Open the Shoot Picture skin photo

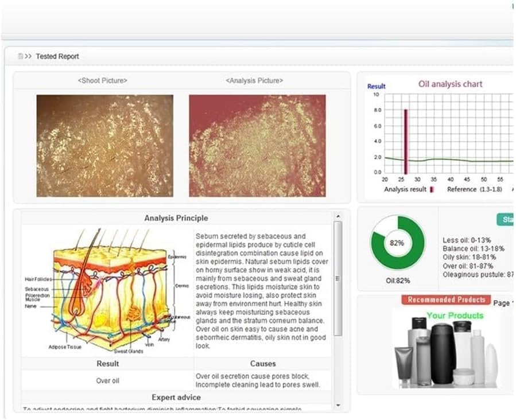104,146
